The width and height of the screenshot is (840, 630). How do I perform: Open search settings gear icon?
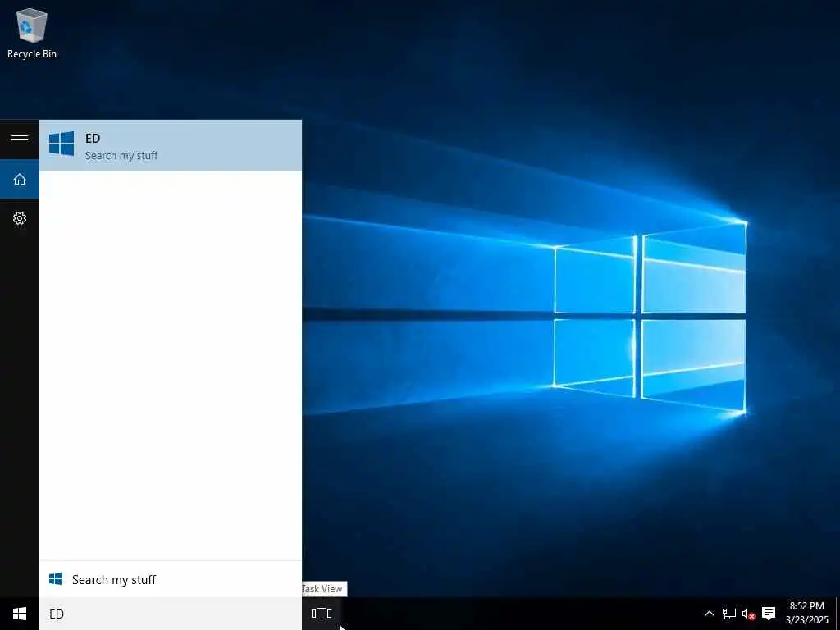(x=20, y=218)
